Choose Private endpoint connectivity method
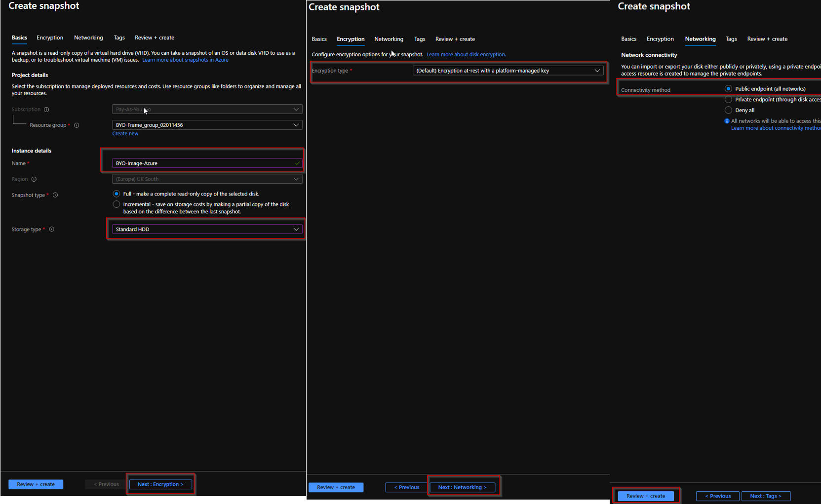The image size is (821, 504). (728, 99)
